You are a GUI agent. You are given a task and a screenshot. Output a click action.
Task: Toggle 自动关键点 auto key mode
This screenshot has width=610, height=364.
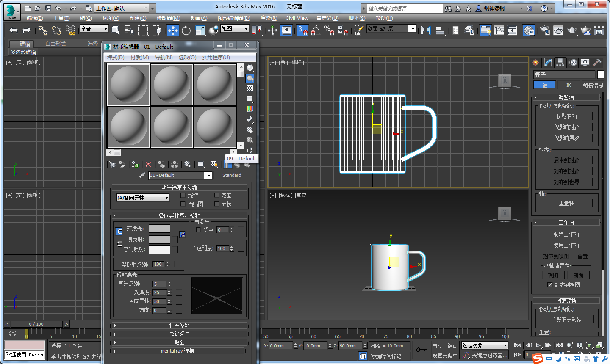(445, 346)
